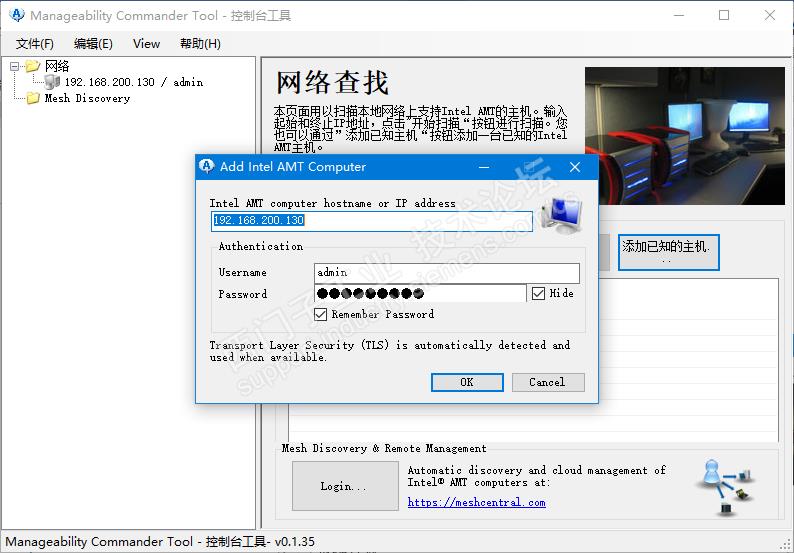Toggle Remember Password checkbox
This screenshot has width=794, height=553.
click(x=320, y=314)
